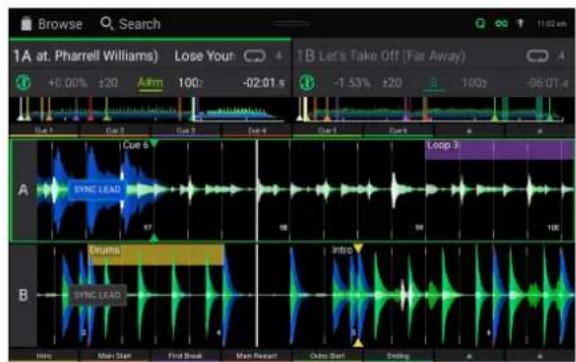Select deck 1B Cue 5 tab
The height and width of the screenshot is (362, 576).
coord(327,130)
